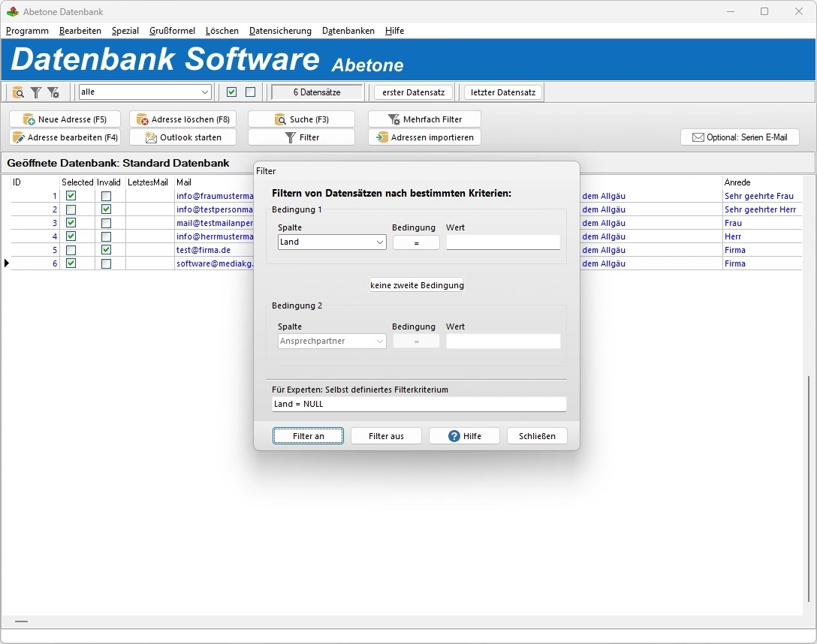Open the Spezial menu
817x644 pixels.
[125, 31]
